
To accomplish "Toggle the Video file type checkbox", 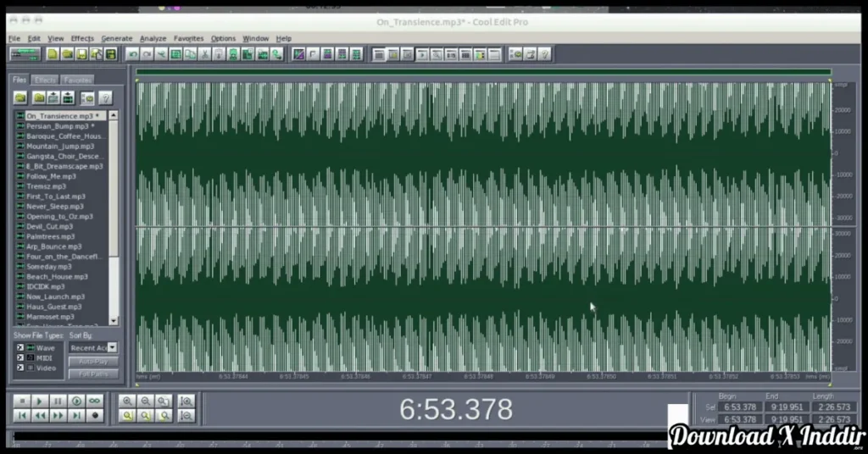I will click(20, 368).
